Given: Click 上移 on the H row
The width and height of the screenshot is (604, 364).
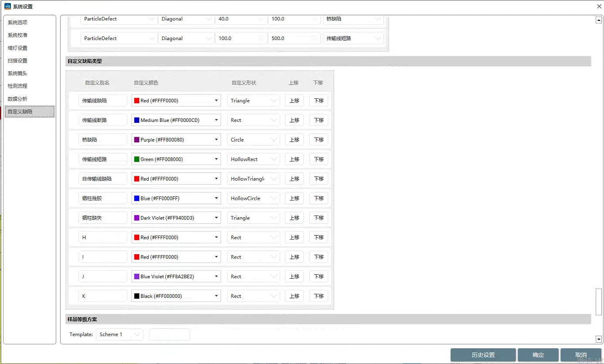Looking at the screenshot, I should point(294,237).
